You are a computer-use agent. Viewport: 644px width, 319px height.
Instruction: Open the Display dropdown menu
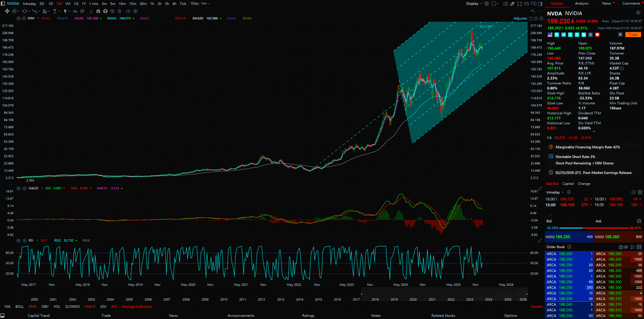coord(474,4)
